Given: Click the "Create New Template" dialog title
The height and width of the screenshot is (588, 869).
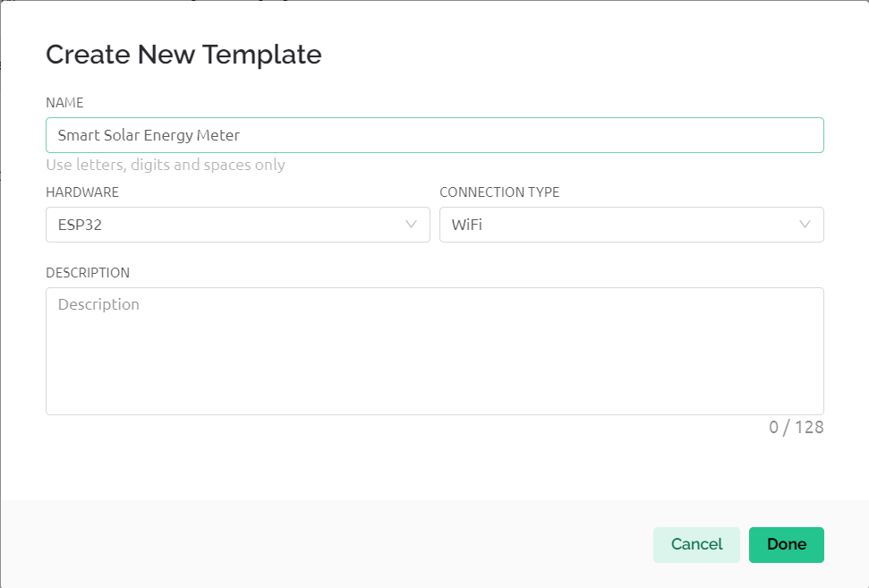Looking at the screenshot, I should (x=183, y=55).
